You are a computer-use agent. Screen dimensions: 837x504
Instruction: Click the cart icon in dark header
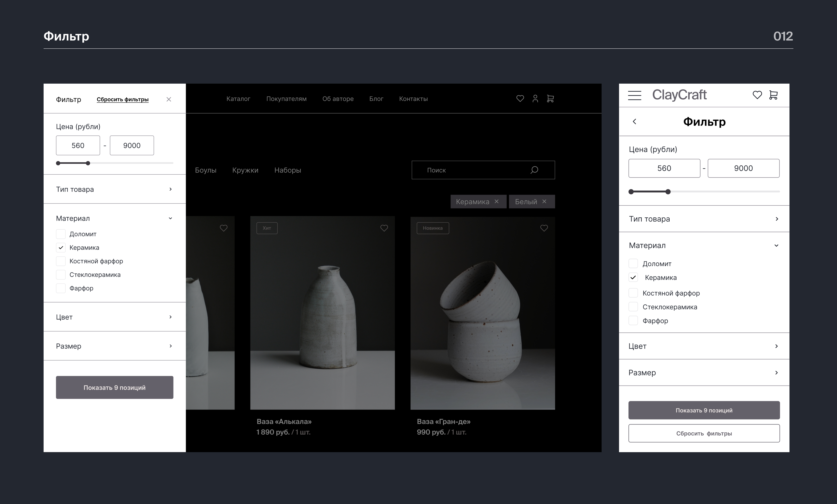click(x=550, y=99)
